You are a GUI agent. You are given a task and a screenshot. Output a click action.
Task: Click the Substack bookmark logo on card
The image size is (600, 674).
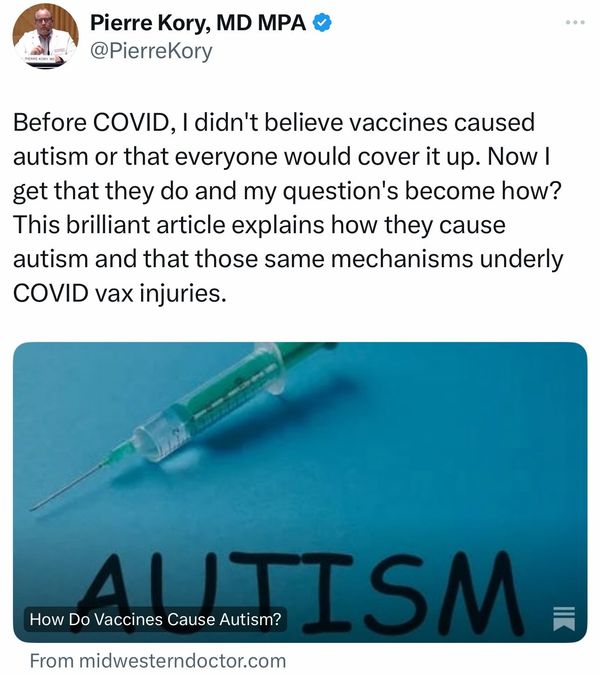click(x=563, y=619)
